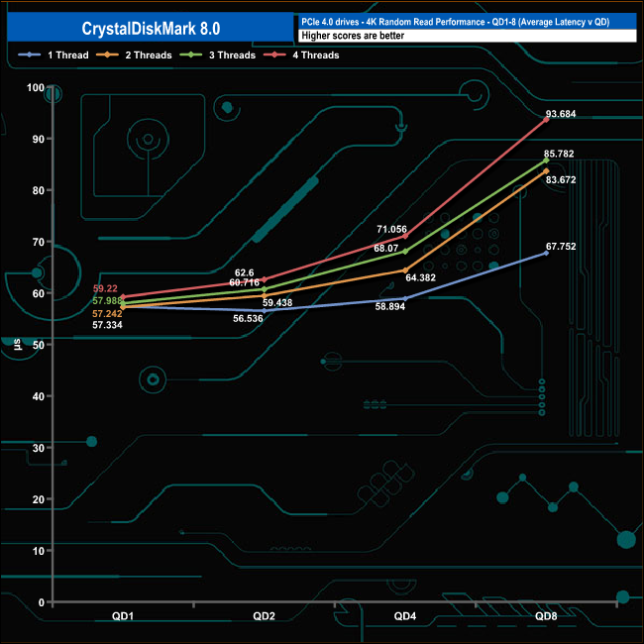Click the 62.6 data label
The width and height of the screenshot is (644, 644).
coord(245,272)
